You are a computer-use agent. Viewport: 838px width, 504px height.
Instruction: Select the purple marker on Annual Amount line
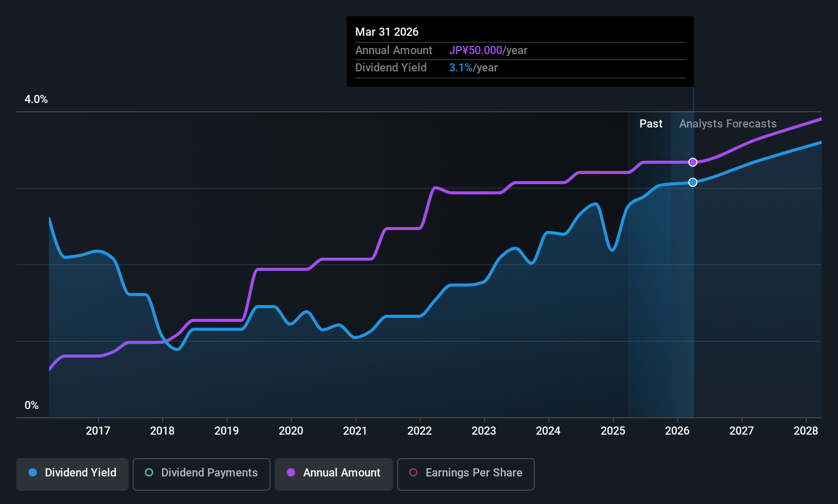[x=693, y=162]
